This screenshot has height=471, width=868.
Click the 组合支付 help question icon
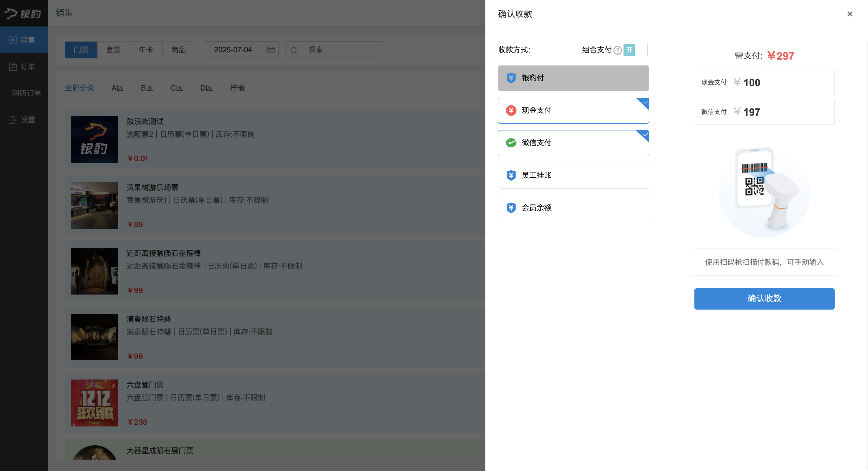tap(617, 50)
